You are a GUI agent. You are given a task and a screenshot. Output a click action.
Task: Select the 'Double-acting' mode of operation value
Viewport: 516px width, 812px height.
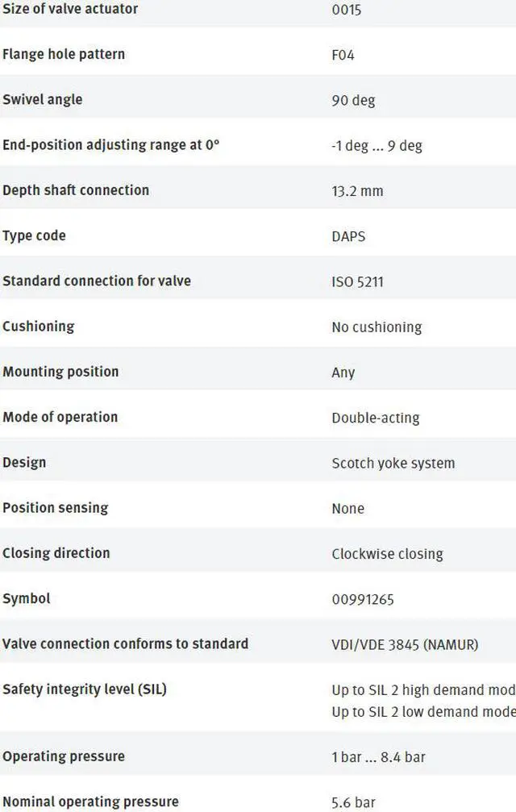[375, 418]
